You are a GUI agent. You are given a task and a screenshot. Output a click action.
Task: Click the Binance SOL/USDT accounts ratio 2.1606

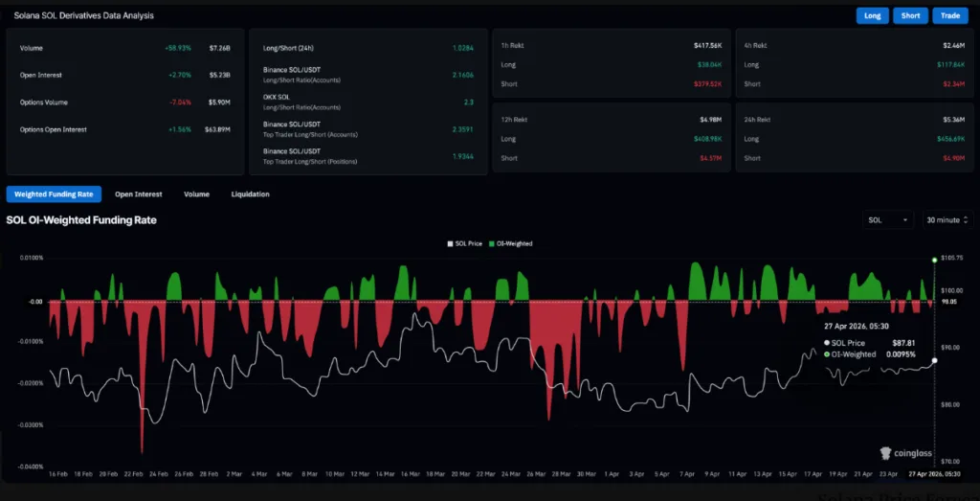(463, 75)
